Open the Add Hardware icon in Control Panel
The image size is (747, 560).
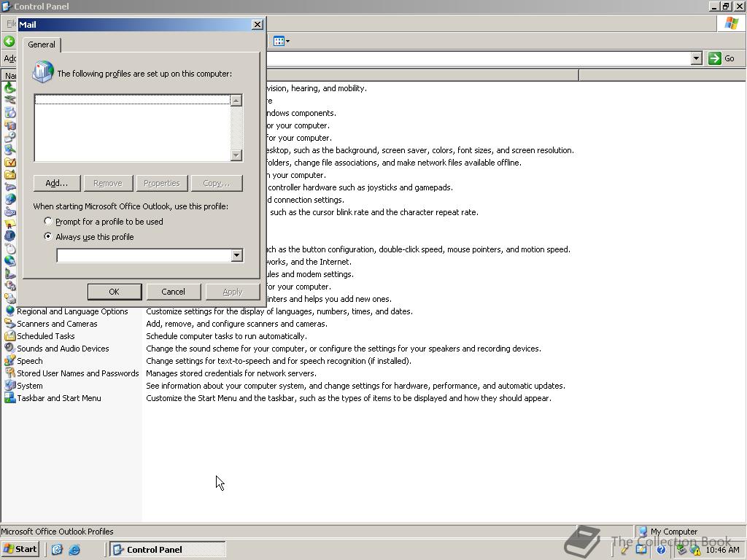pyautogui.click(x=9, y=100)
